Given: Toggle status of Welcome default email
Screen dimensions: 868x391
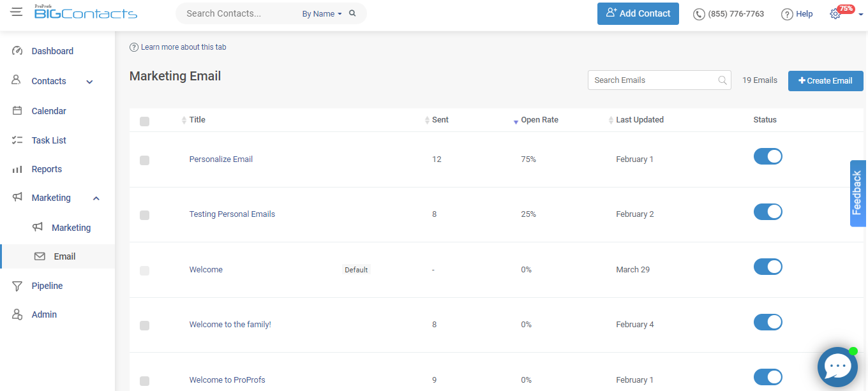Looking at the screenshot, I should tap(768, 267).
